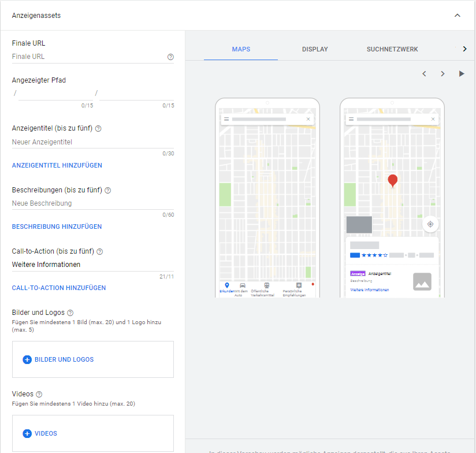Advance to next ad preview
476x453 pixels.
coord(442,74)
